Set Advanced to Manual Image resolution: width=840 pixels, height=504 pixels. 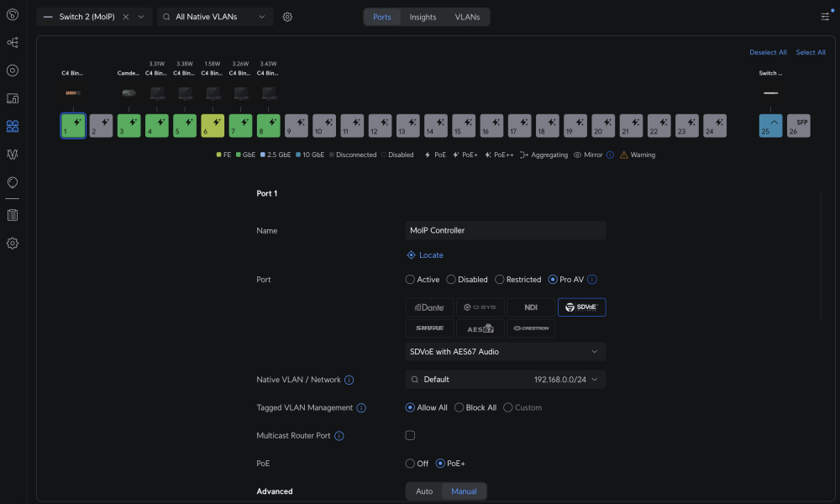coord(464,491)
